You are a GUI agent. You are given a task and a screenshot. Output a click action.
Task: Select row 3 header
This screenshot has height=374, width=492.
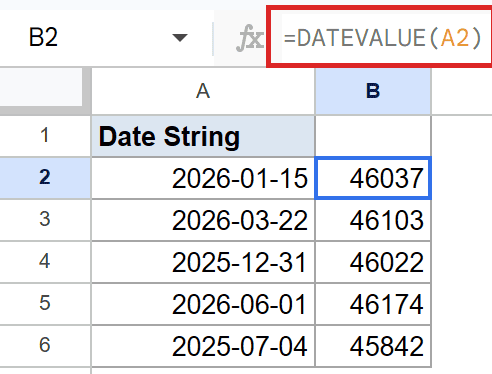[45, 220]
